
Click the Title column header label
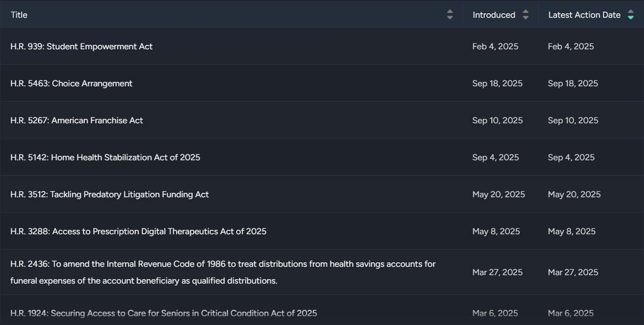[19, 15]
